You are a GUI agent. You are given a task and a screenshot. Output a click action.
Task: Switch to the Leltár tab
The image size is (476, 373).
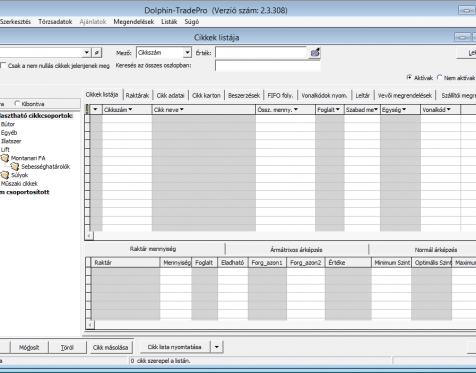pyautogui.click(x=363, y=95)
